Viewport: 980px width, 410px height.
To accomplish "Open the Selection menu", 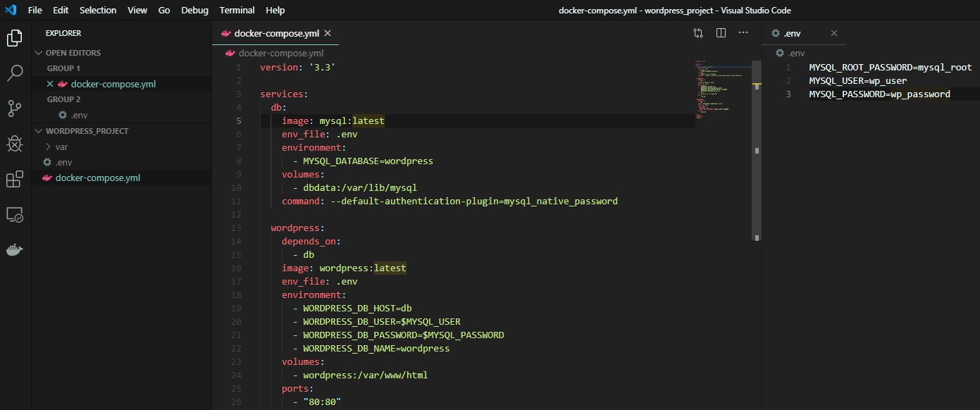I will click(98, 10).
